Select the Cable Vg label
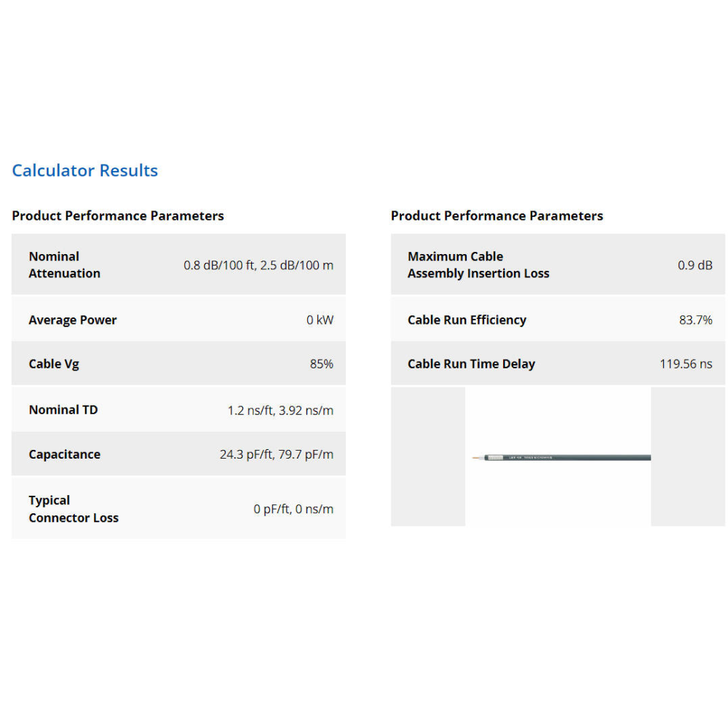 pyautogui.click(x=54, y=364)
